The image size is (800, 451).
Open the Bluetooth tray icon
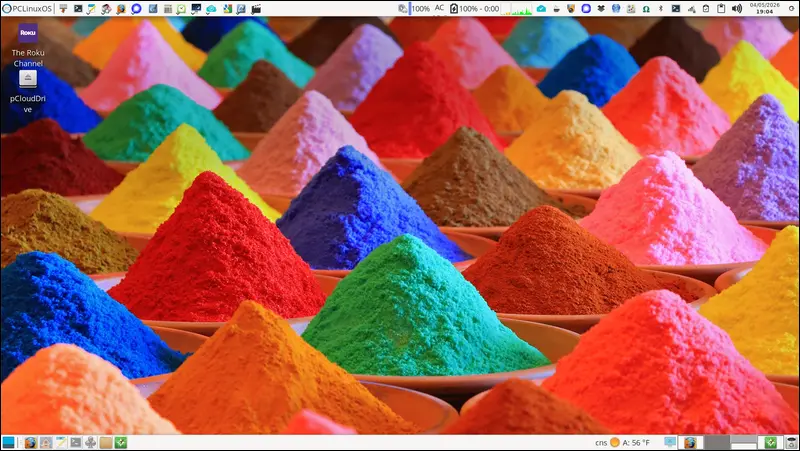(x=661, y=9)
